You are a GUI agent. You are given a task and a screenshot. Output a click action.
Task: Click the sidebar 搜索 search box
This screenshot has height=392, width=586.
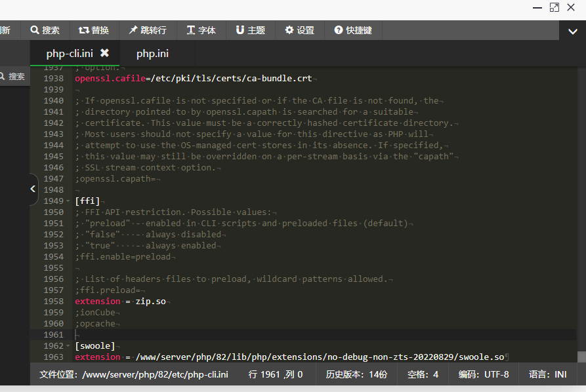tap(15, 76)
